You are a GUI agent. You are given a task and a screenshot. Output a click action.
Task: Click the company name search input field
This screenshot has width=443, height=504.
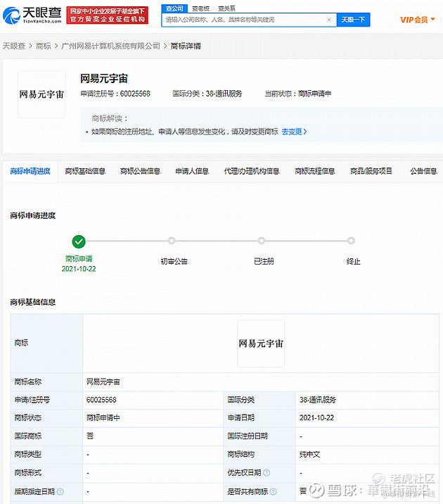click(243, 20)
